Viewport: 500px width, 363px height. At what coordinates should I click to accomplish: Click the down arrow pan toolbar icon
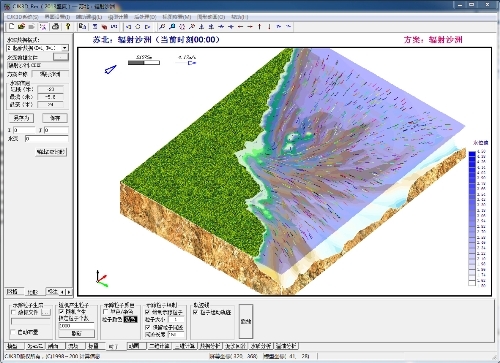[269, 27]
